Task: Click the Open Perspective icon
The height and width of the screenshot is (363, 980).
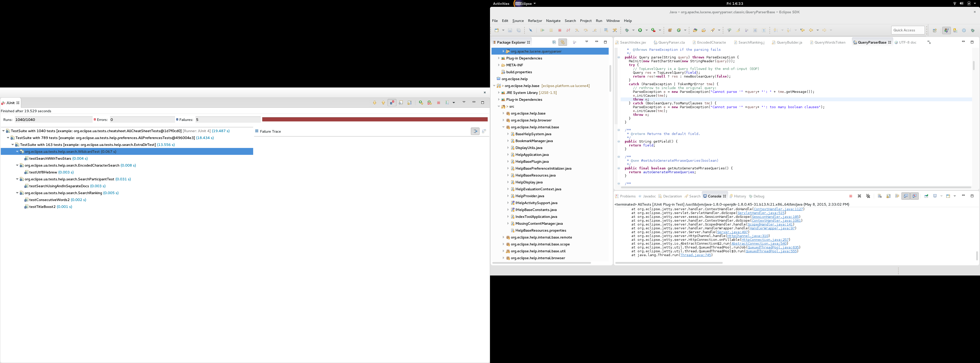Action: click(935, 30)
